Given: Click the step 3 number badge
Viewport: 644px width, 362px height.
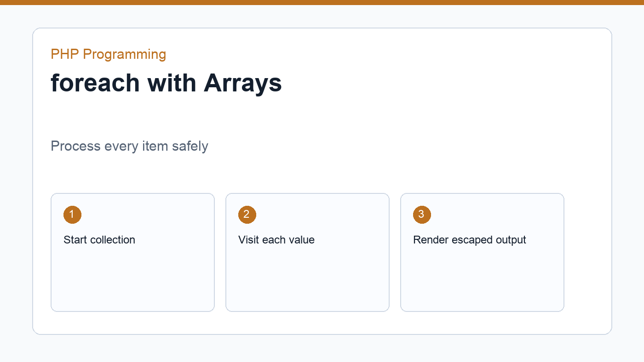Looking at the screenshot, I should (x=422, y=215).
